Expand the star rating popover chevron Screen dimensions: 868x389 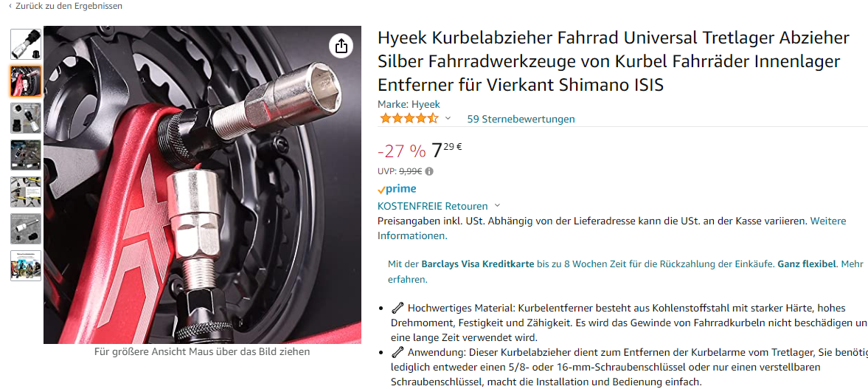coord(448,119)
